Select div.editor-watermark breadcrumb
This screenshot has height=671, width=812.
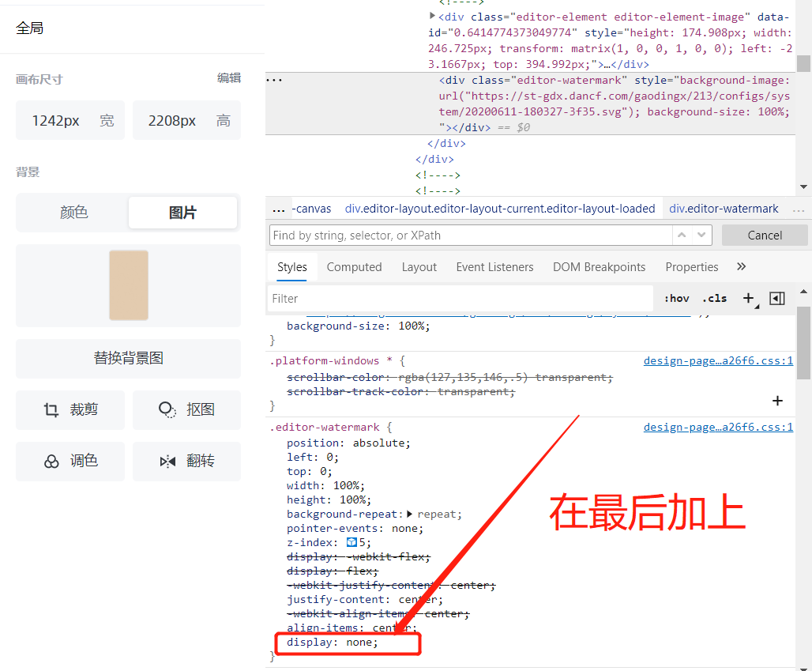tap(724, 209)
